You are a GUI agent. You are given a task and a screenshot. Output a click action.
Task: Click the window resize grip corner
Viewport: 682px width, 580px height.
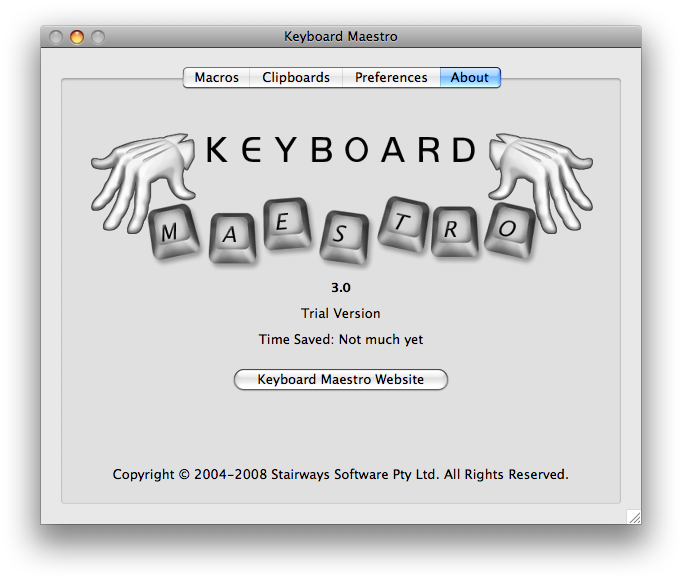point(634,517)
